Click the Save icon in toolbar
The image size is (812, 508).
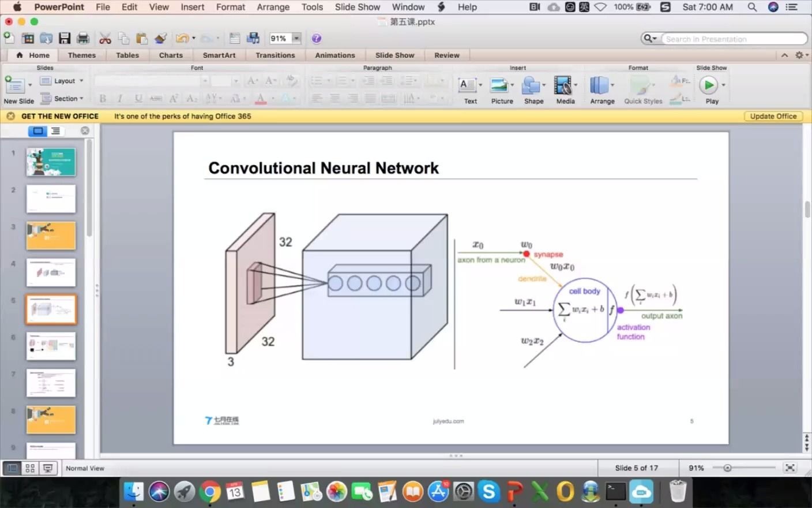[x=65, y=39]
